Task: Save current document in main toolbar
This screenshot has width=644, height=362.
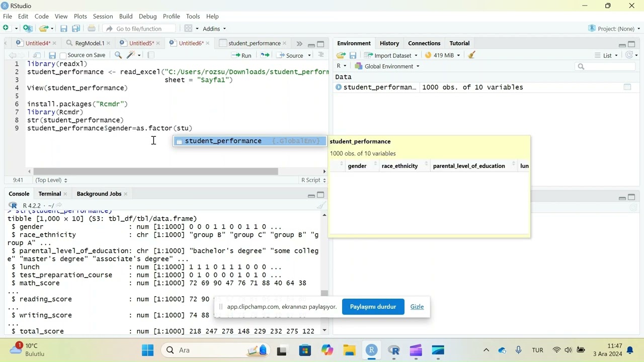Action: [64, 29]
